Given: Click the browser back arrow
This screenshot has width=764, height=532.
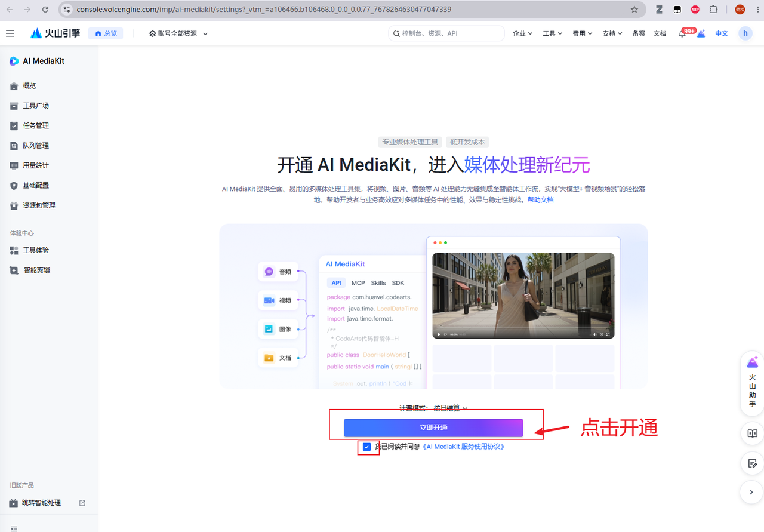Looking at the screenshot, I should pyautogui.click(x=10, y=10).
